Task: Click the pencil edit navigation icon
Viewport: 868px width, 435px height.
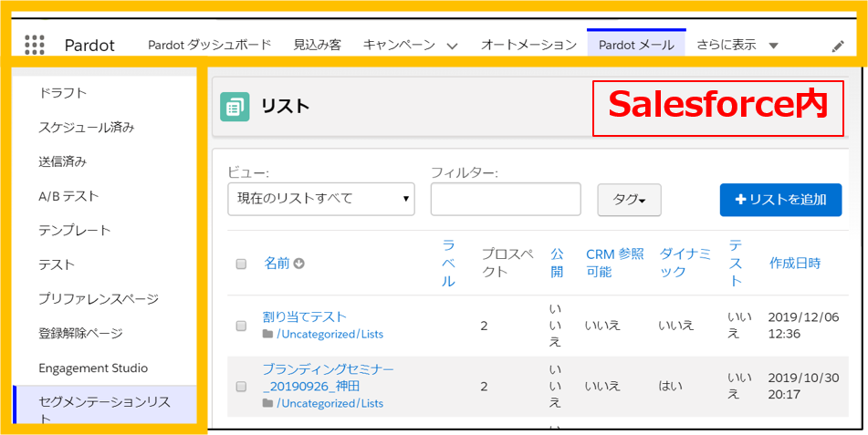Action: point(838,47)
